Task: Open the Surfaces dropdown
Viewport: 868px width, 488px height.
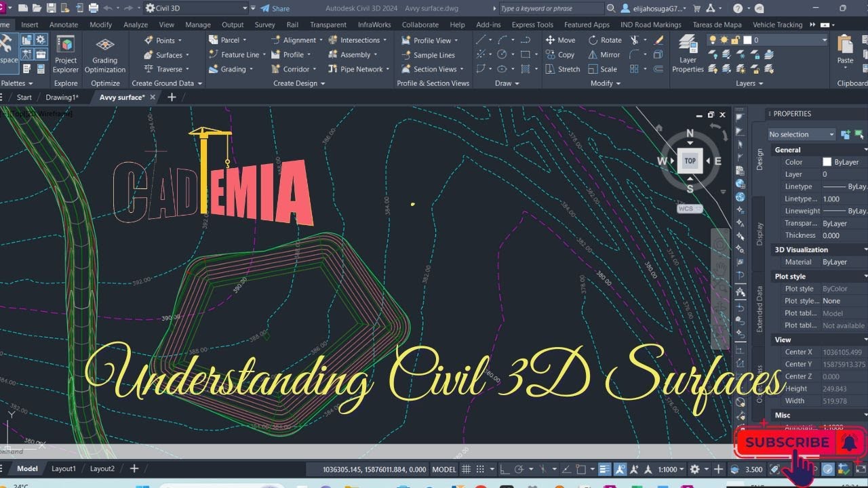Action: [167, 55]
